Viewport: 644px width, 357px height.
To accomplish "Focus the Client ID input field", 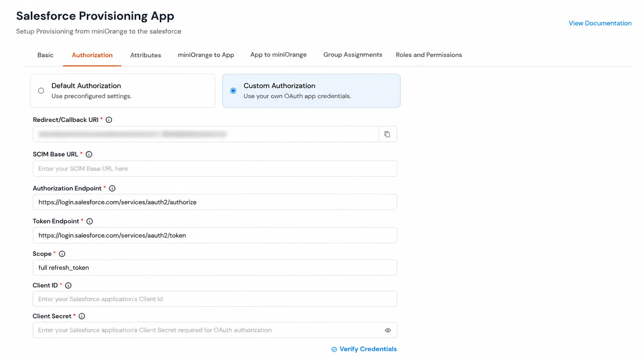I will [215, 299].
